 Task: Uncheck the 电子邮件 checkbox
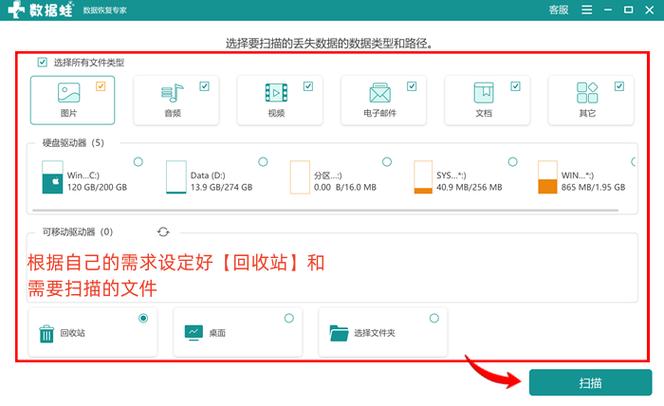tap(412, 86)
